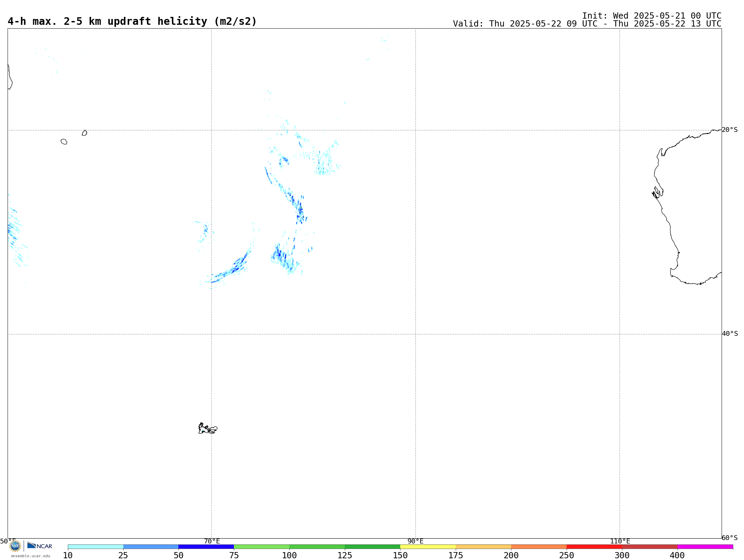Select the light orange 175-200 colorbar segment
This screenshot has width=744, height=560.
484,547
